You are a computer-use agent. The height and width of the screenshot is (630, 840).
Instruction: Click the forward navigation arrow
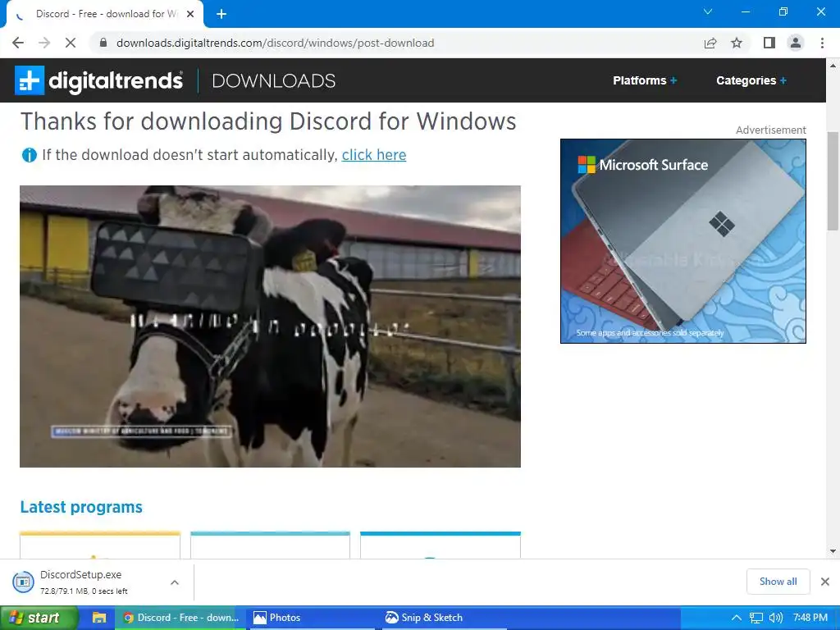pyautogui.click(x=44, y=43)
